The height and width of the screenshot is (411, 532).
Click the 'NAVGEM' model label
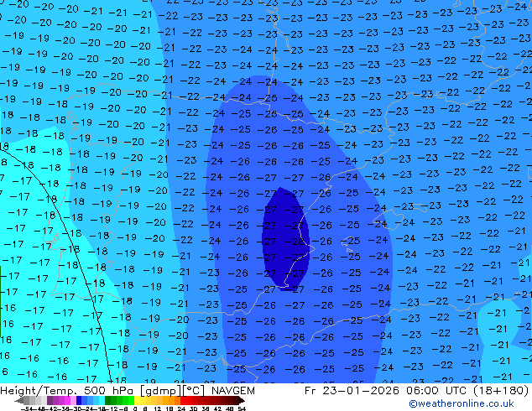coord(232,391)
